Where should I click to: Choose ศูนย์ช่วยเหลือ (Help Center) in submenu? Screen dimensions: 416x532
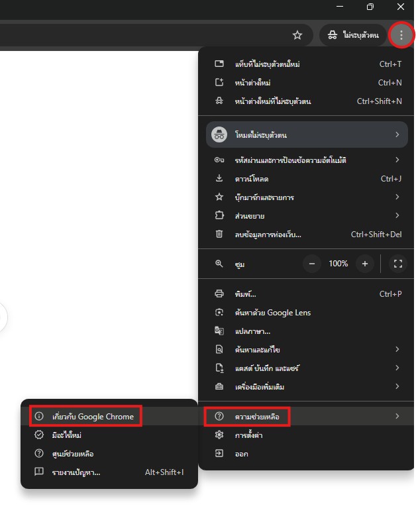point(73,454)
